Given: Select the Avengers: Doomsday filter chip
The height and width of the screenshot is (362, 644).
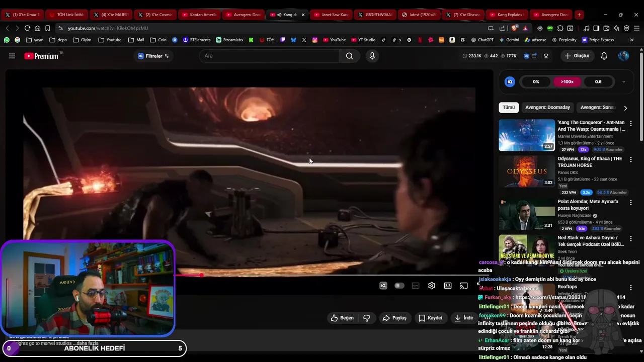Looking at the screenshot, I should (547, 108).
